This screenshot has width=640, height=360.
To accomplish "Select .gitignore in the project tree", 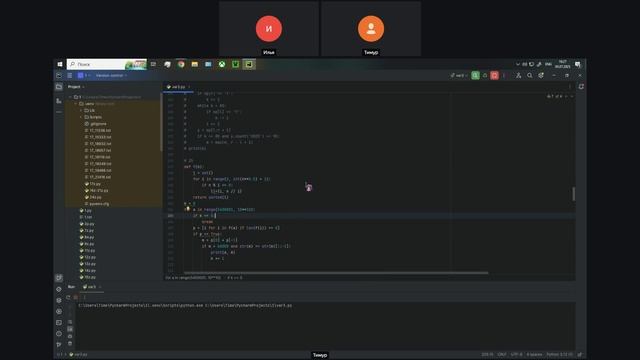I will point(96,124).
